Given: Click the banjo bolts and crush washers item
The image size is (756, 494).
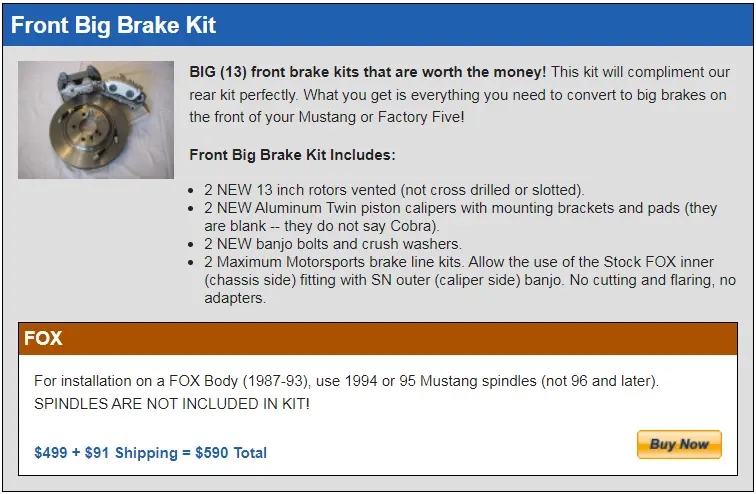Looking at the screenshot, I should pos(333,244).
